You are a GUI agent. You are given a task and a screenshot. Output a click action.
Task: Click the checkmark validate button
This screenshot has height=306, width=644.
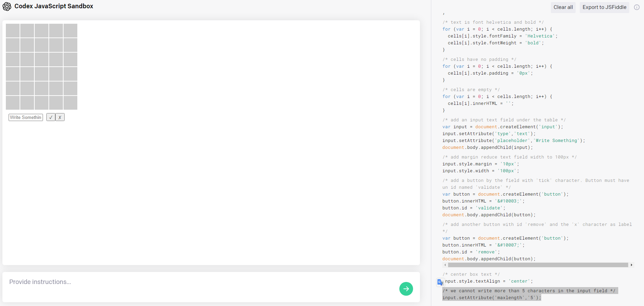(x=51, y=117)
